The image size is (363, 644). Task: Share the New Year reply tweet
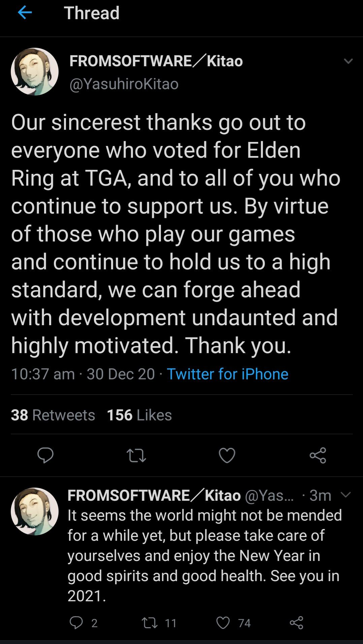click(x=296, y=623)
